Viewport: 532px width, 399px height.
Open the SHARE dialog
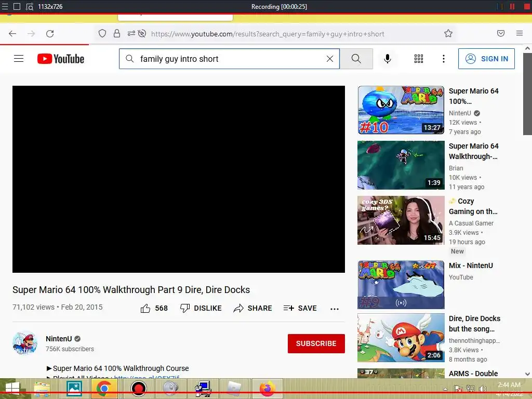pyautogui.click(x=253, y=308)
